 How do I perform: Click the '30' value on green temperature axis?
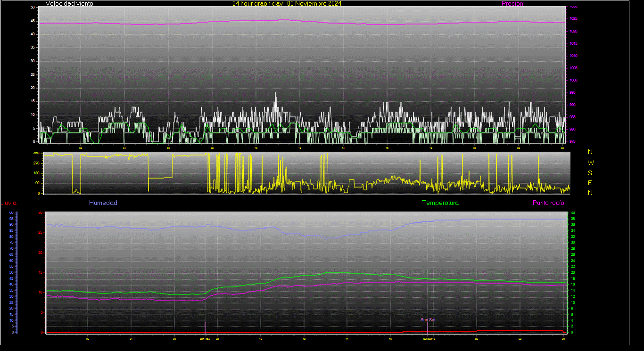click(573, 243)
